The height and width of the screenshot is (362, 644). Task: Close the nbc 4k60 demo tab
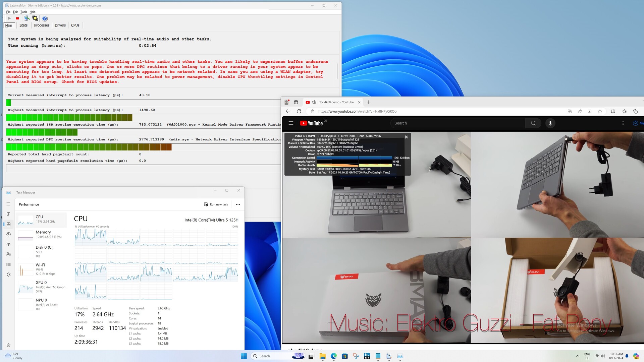[x=359, y=102]
